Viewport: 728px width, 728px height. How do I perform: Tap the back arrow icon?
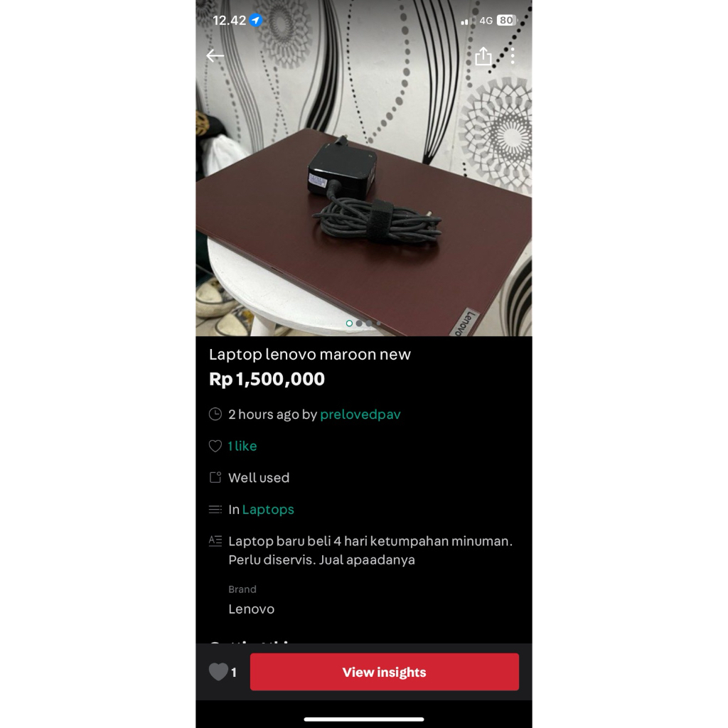(x=215, y=55)
